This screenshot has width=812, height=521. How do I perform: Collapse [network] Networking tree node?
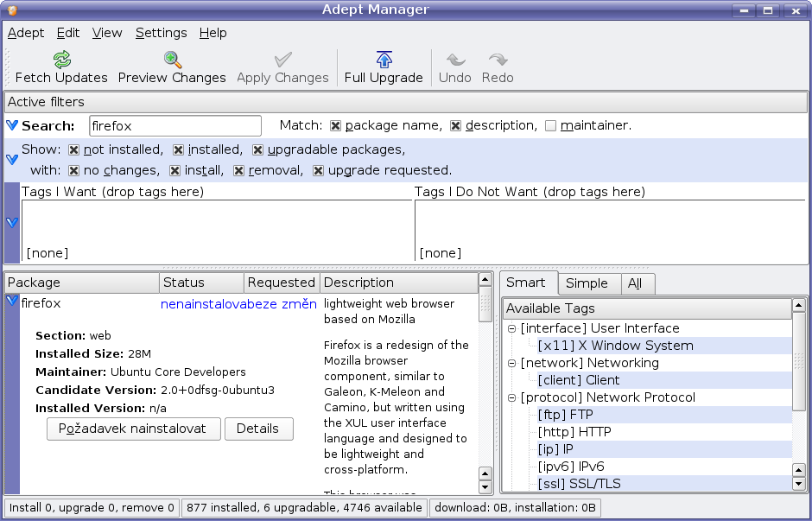pyautogui.click(x=511, y=363)
